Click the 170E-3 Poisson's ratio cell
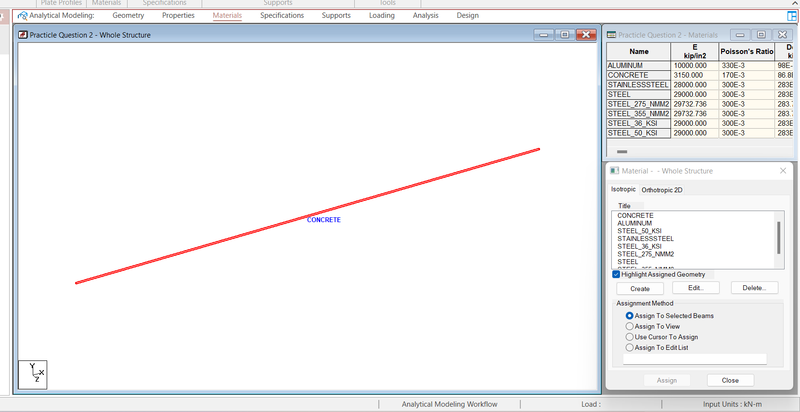Screen dimensions: 800x412 pyautogui.click(x=746, y=75)
